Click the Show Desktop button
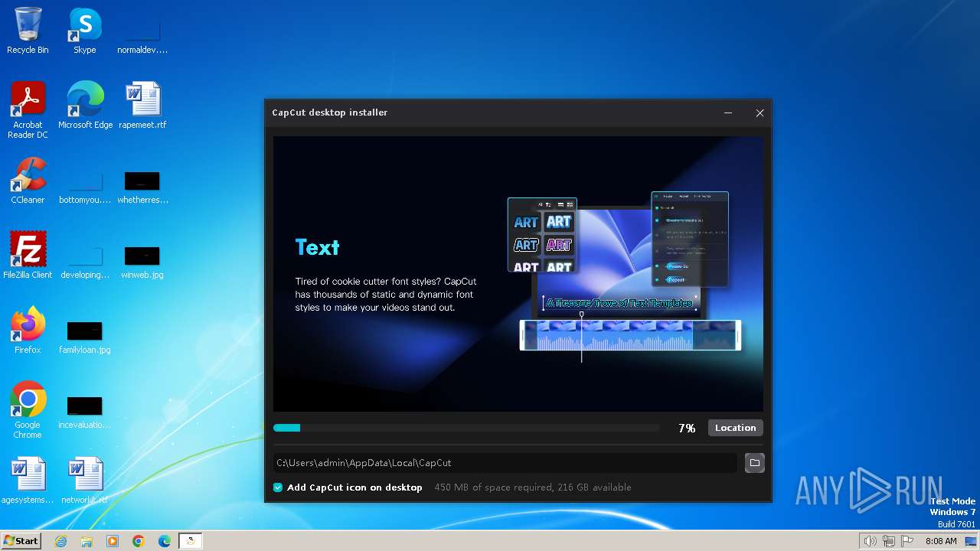The height and width of the screenshot is (551, 980). (x=972, y=541)
